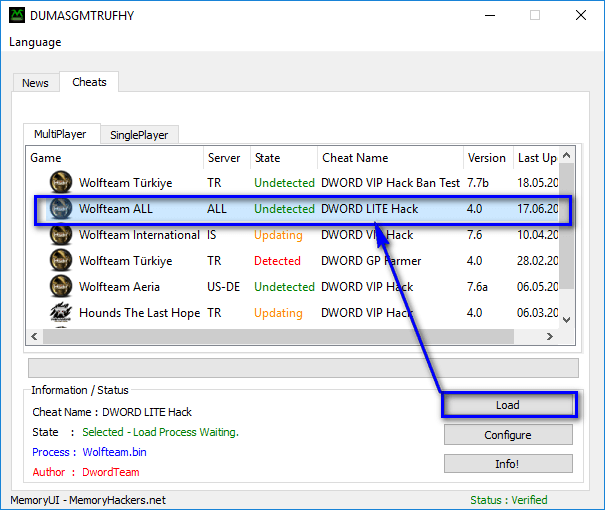
Task: Click the IS server cell
Action: pyautogui.click(x=211, y=235)
